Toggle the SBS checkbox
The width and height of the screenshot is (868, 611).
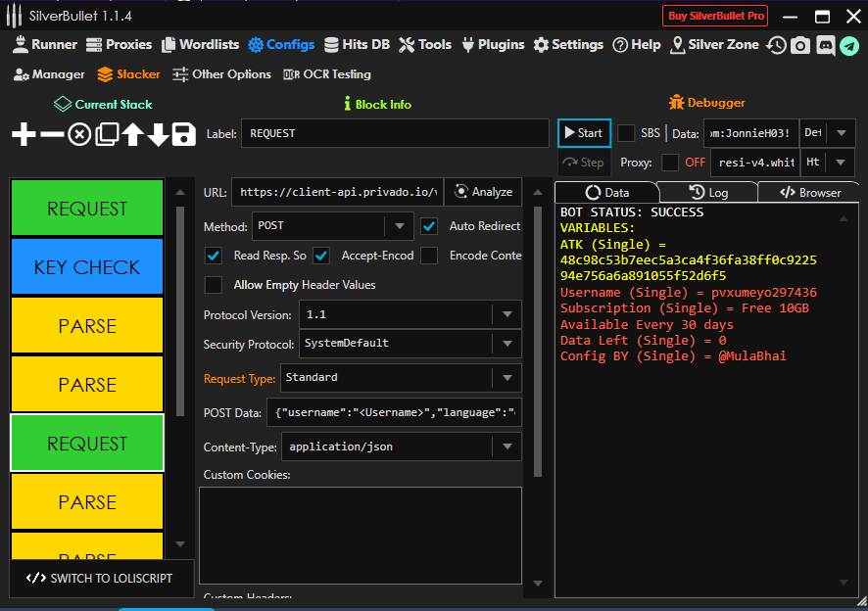626,133
